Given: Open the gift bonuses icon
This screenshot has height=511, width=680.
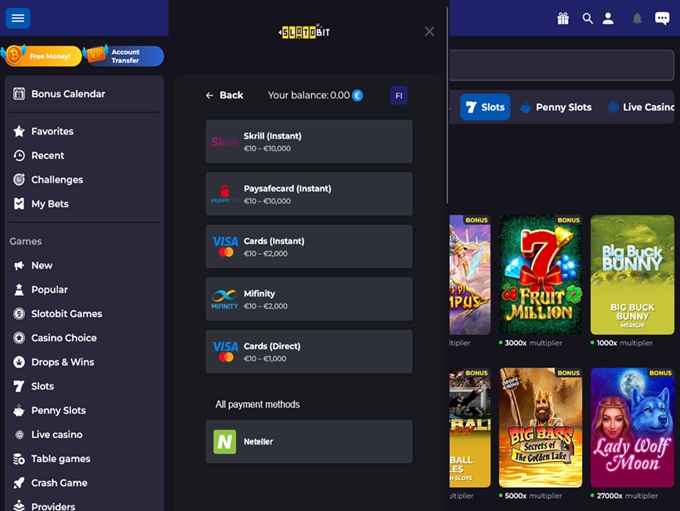Looking at the screenshot, I should (x=563, y=18).
